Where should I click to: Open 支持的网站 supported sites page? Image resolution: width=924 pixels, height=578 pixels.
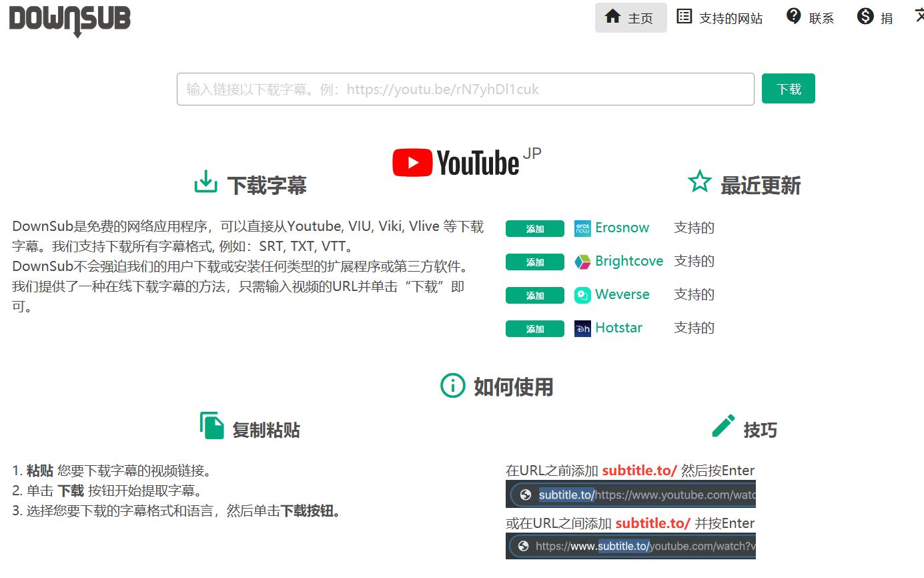pos(719,17)
